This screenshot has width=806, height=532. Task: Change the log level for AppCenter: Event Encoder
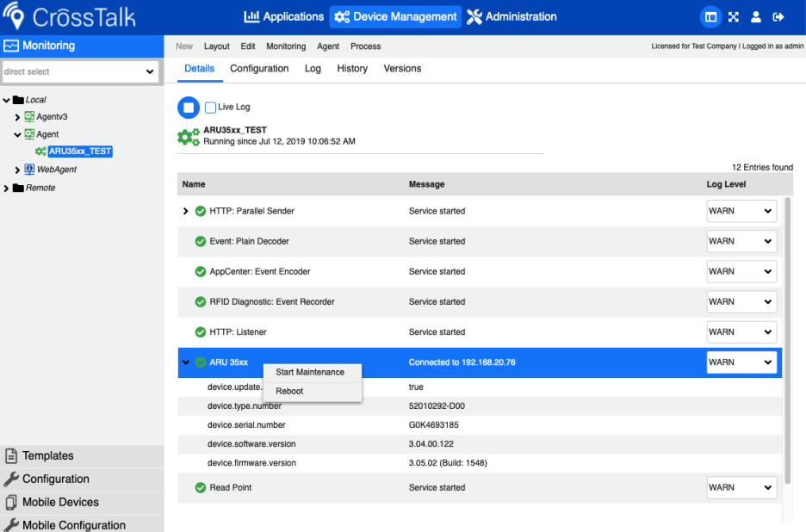[x=741, y=272]
